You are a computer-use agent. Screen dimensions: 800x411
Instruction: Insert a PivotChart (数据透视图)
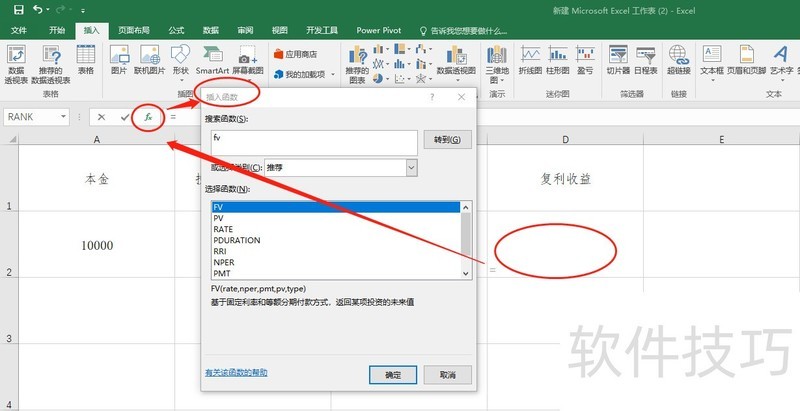[x=456, y=60]
